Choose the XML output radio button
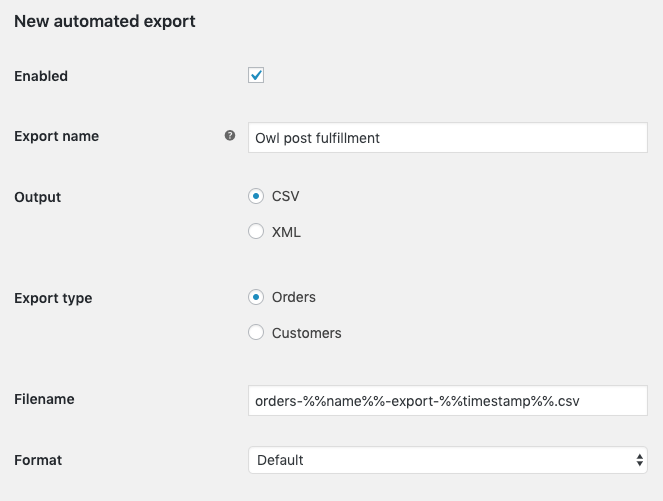663x501 pixels. [x=256, y=232]
